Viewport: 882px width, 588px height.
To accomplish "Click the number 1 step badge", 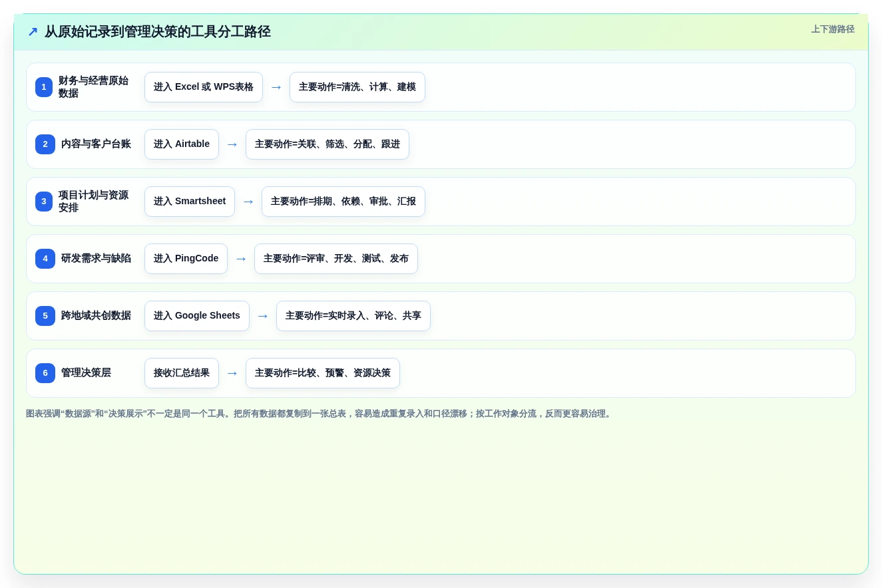I will (44, 87).
